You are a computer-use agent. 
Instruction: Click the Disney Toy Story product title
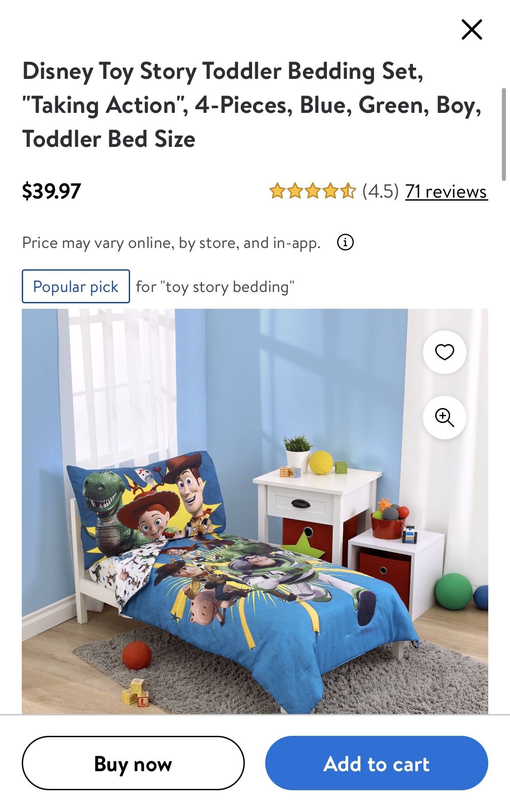[252, 105]
